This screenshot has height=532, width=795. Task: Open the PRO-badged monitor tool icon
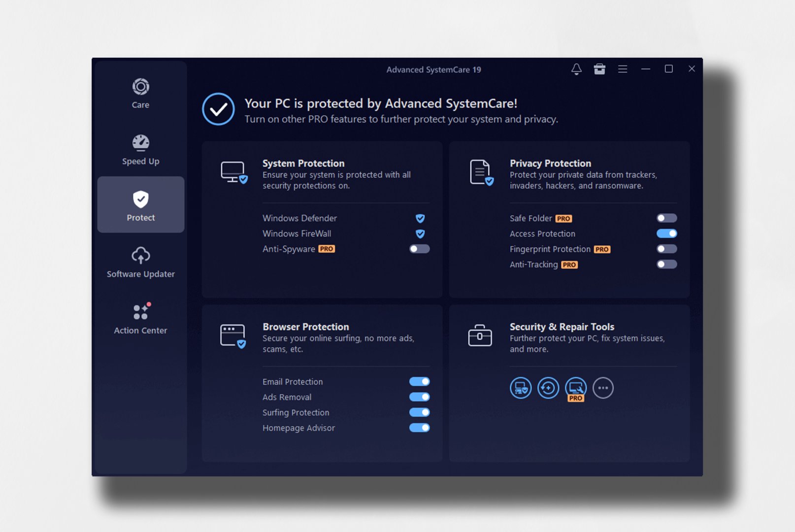pos(576,388)
